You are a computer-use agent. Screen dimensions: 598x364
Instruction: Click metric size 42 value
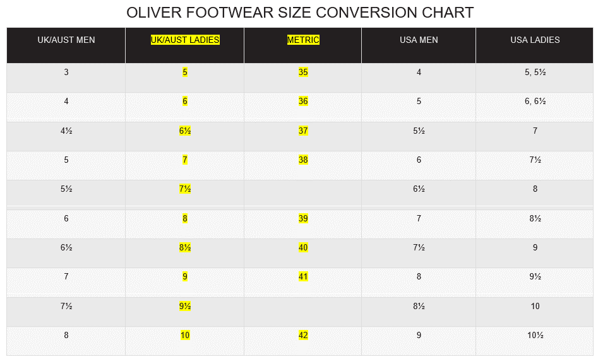(x=303, y=335)
